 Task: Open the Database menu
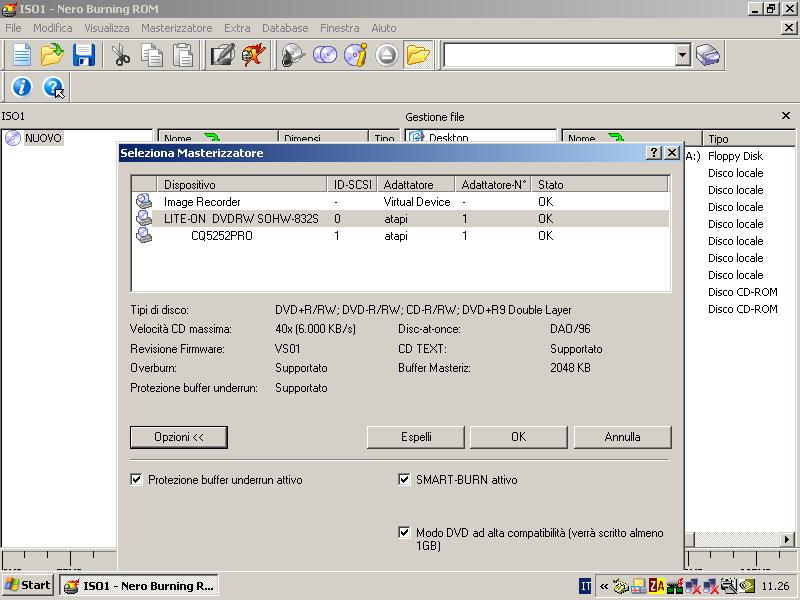pyautogui.click(x=285, y=28)
